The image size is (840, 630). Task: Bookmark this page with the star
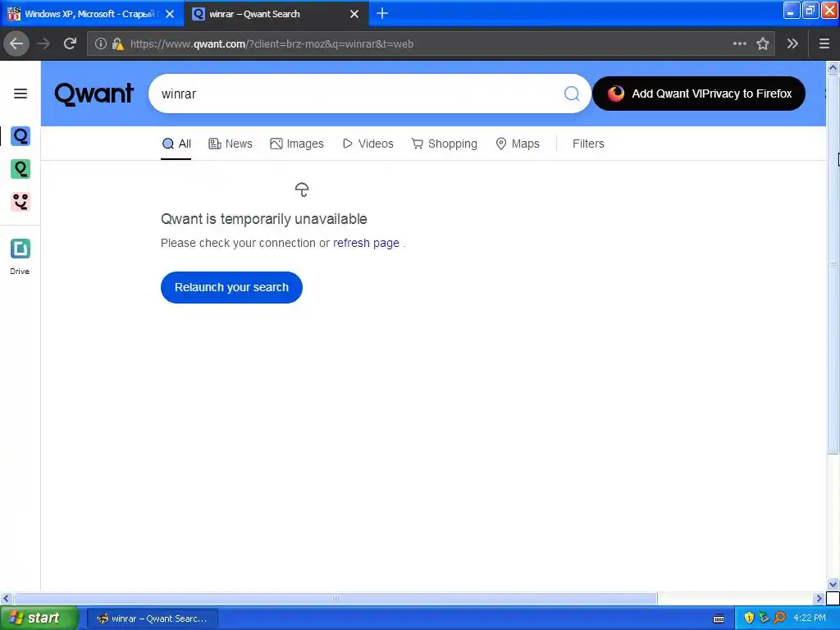(x=763, y=43)
